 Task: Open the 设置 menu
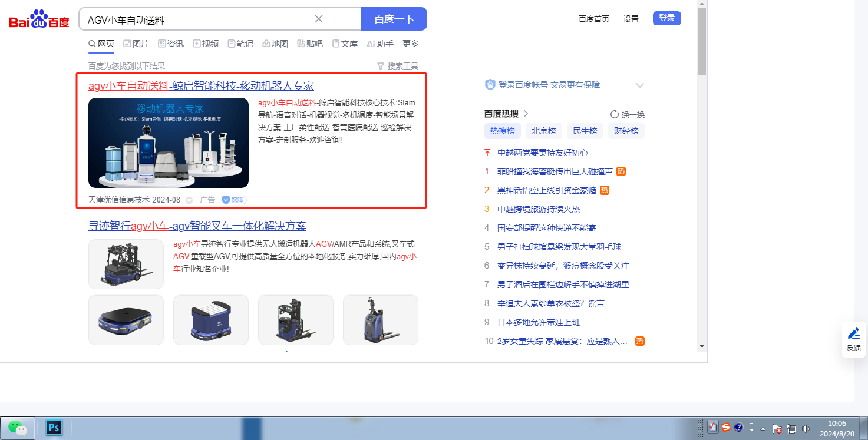pos(631,19)
